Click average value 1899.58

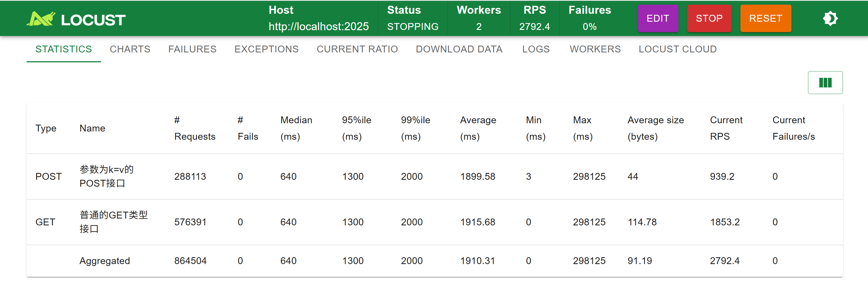(x=478, y=176)
